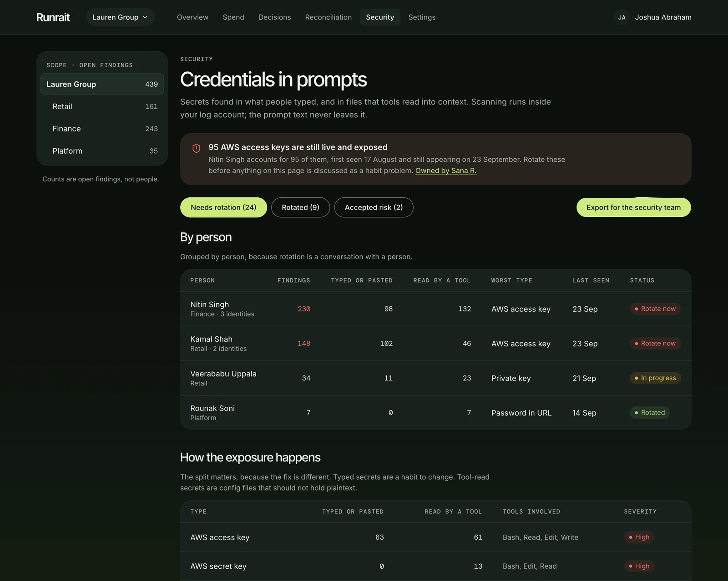Open Rounak Soni's row
728x581 pixels.
(435, 412)
